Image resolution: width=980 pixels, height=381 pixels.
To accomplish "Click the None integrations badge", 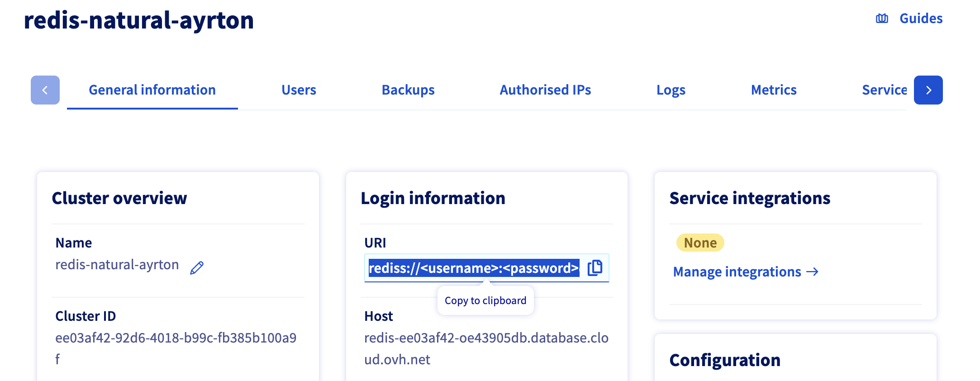I will [700, 243].
